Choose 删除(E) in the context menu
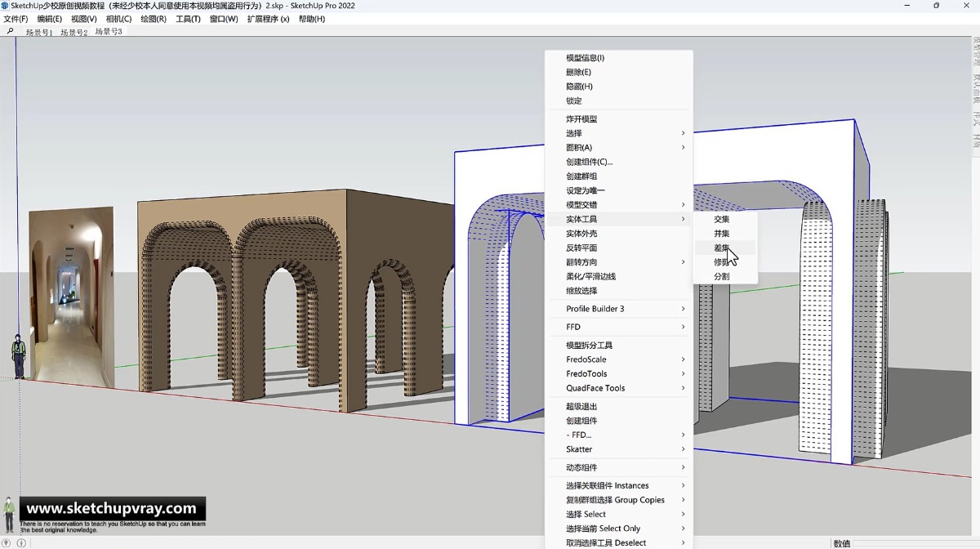The height and width of the screenshot is (549, 980). 618,72
